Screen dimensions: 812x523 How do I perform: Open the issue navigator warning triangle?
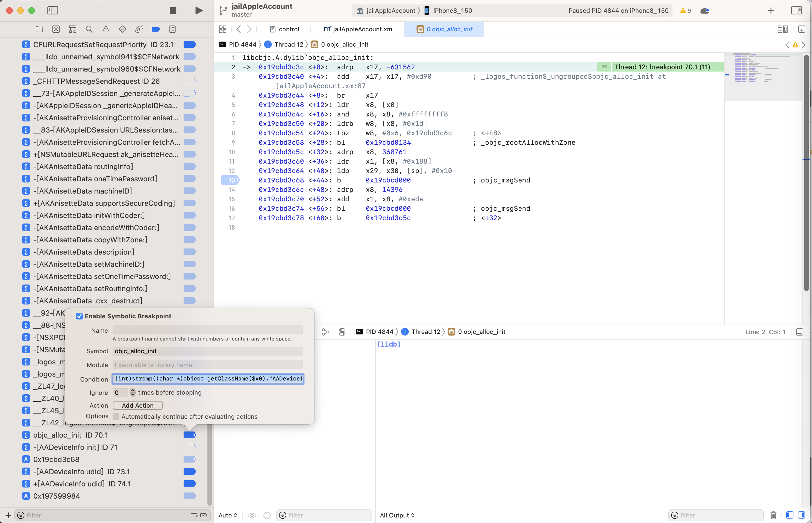106,29
